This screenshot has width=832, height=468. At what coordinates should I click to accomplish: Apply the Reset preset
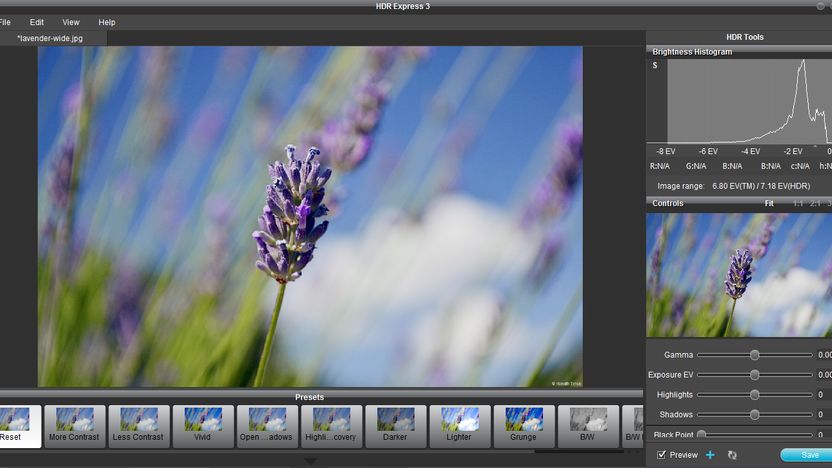coord(19,427)
